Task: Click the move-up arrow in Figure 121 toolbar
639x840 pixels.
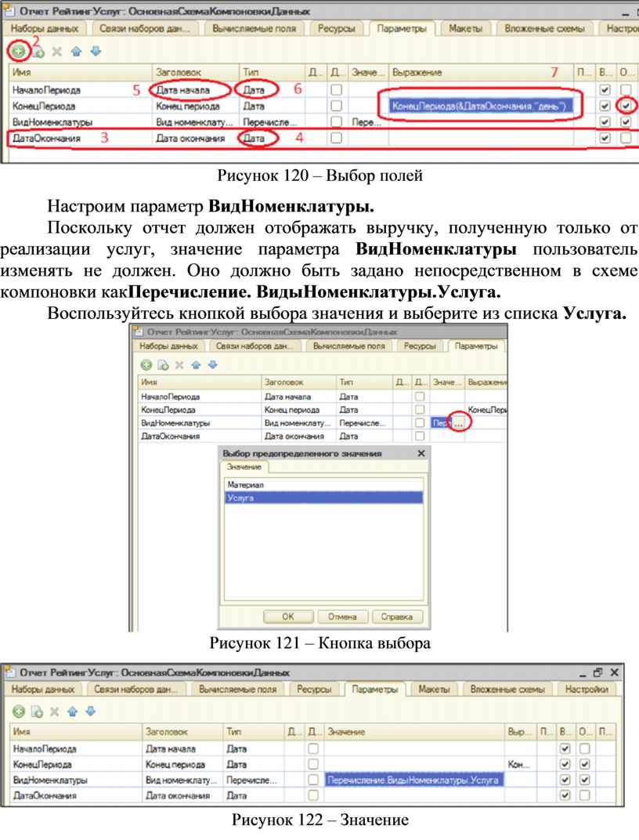Action: [x=196, y=365]
